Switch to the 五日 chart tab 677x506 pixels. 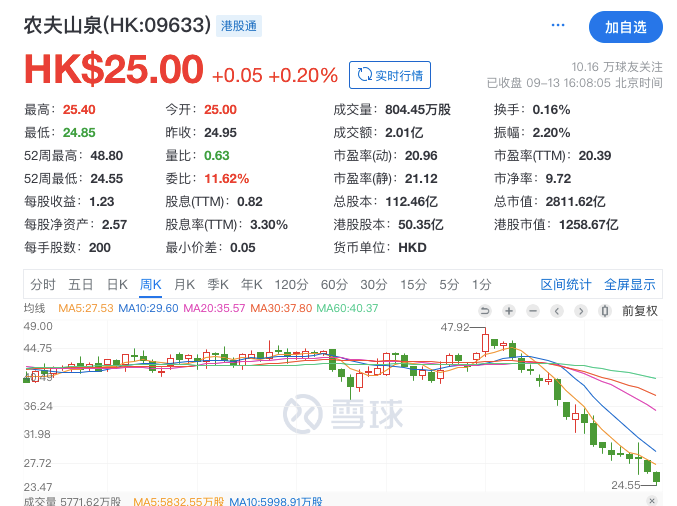(81, 285)
